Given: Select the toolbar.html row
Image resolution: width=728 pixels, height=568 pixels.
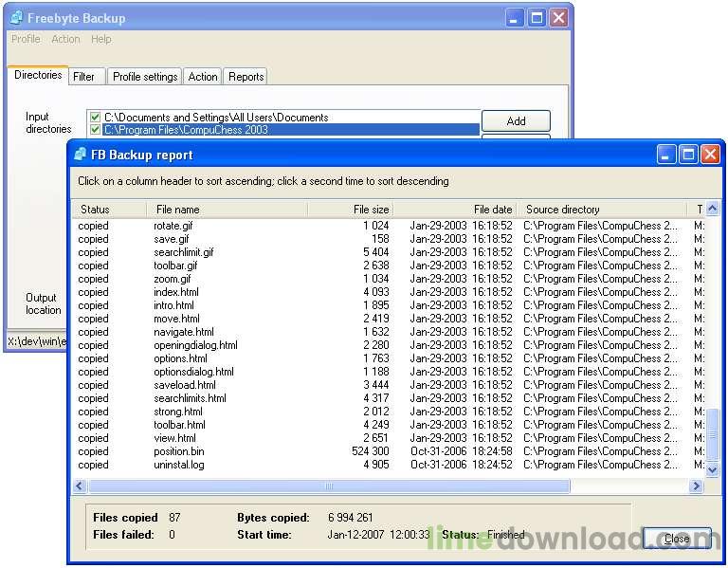Looking at the screenshot, I should pyautogui.click(x=389, y=425).
